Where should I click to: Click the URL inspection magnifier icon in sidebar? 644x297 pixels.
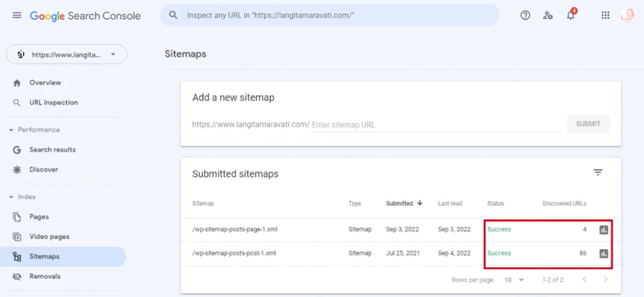click(x=17, y=103)
